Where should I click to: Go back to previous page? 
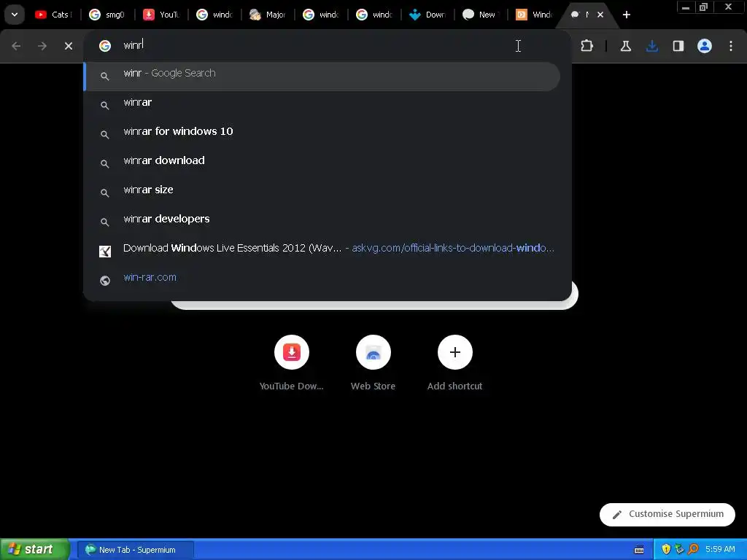coord(16,46)
